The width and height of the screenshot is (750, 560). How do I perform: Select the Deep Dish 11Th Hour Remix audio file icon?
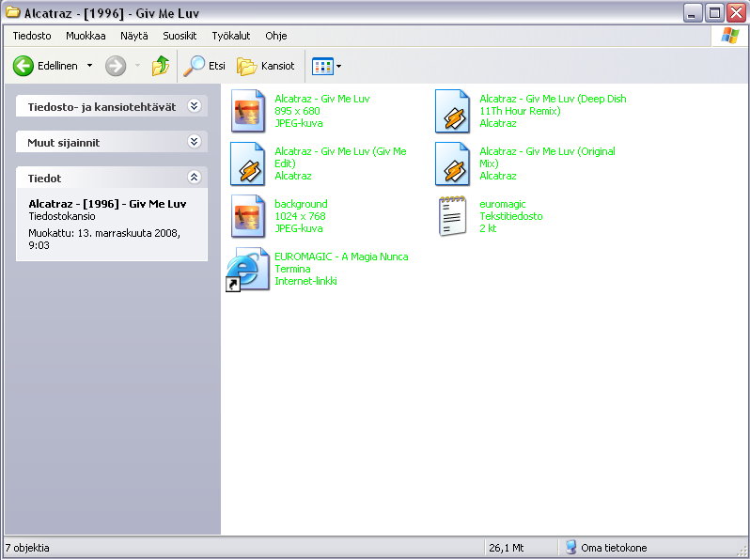[453, 111]
